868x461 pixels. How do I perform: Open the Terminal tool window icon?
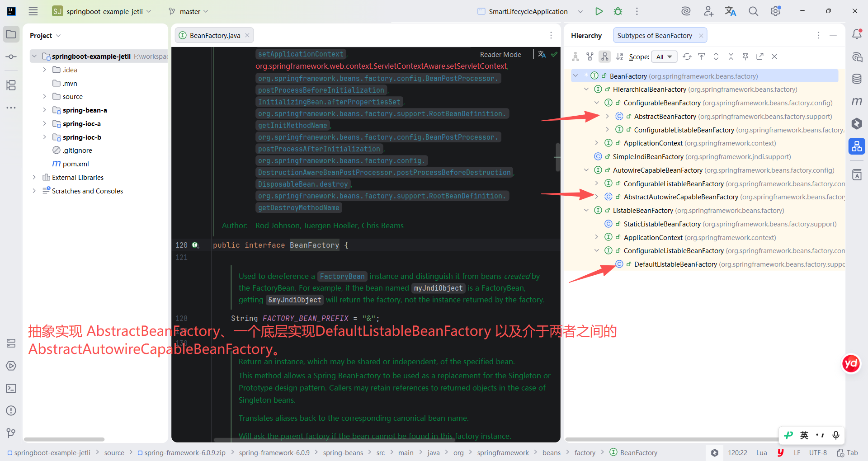click(11, 388)
